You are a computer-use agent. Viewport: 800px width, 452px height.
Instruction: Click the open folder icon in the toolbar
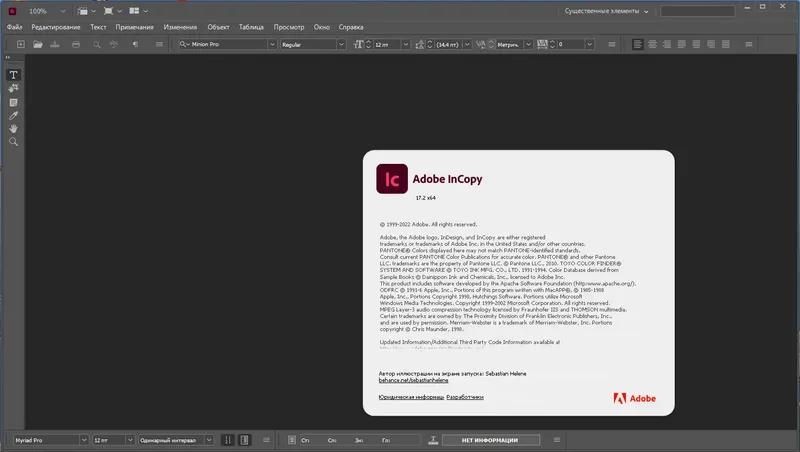[38, 44]
